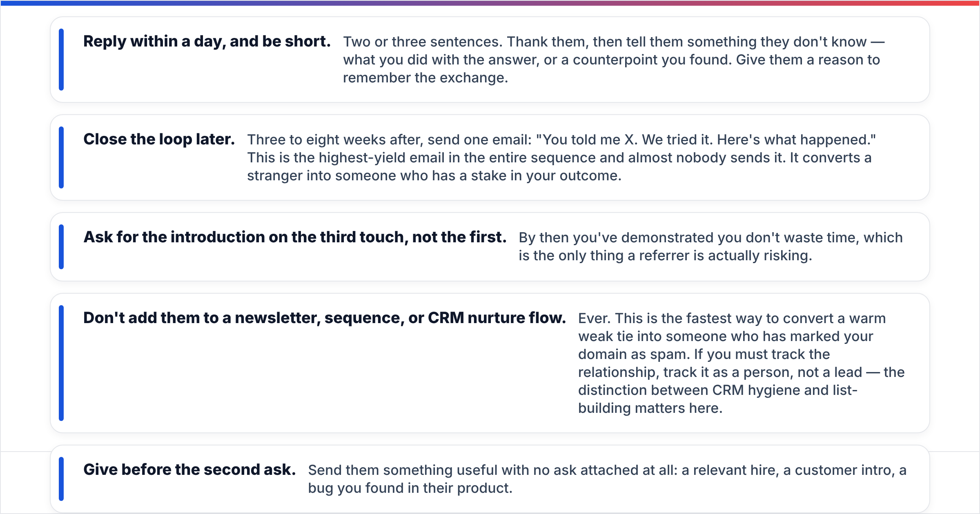The width and height of the screenshot is (980, 514).
Task: Click the blue accent bar beside 'Ask for the introduction'
Action: click(61, 247)
